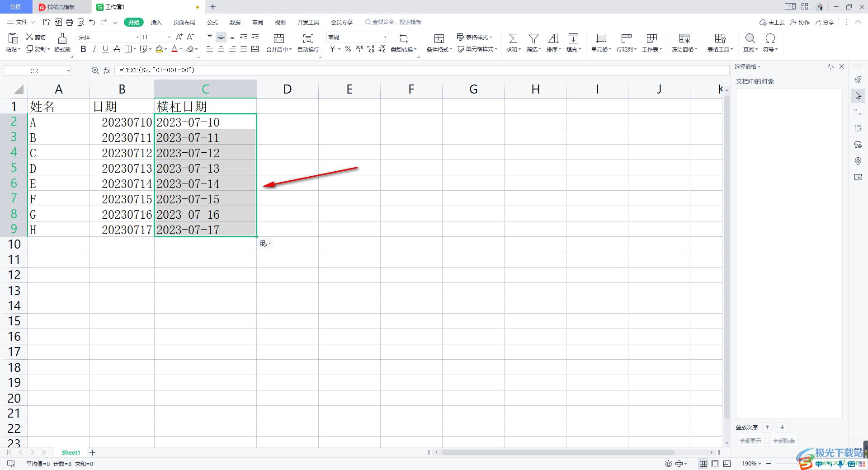
Task: Click the Redo arrow
Action: (104, 22)
